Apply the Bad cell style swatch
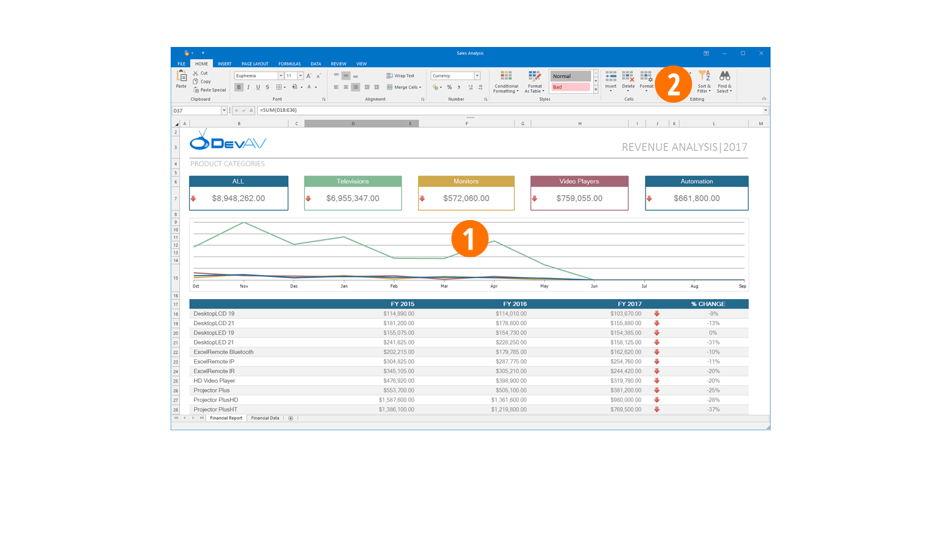This screenshot has height=560, width=940. [x=570, y=87]
